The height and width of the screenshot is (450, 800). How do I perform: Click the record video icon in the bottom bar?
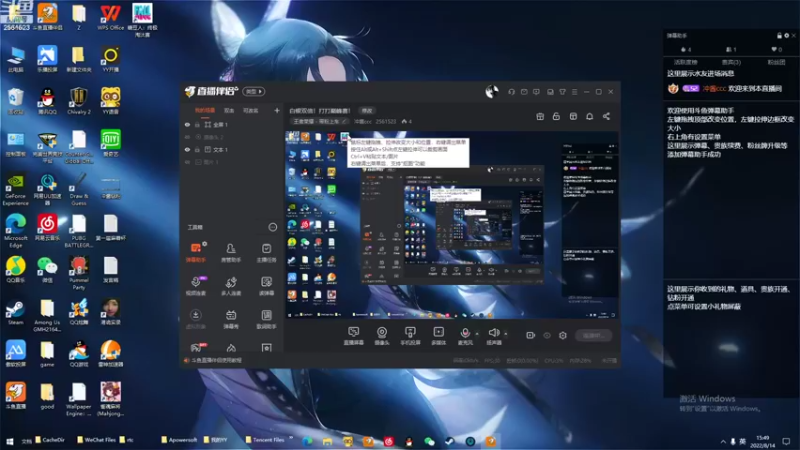tap(530, 335)
